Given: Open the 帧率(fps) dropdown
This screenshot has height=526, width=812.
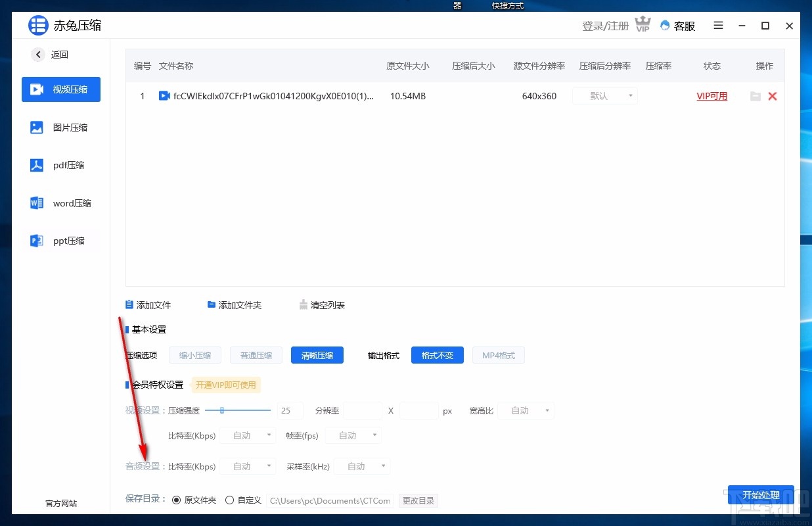Looking at the screenshot, I should (x=353, y=435).
